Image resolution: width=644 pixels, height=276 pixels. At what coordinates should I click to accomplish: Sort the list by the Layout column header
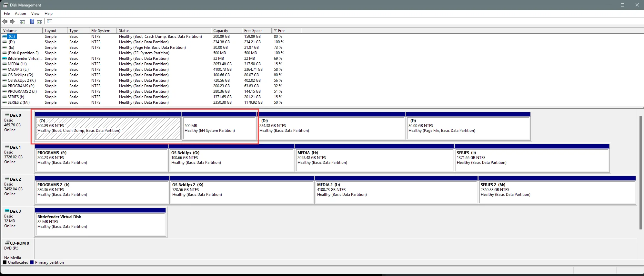click(55, 31)
